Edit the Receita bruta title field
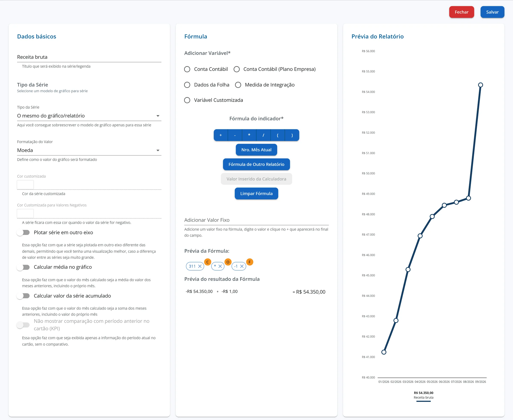Viewport: 513px width, 420px height. [x=89, y=57]
